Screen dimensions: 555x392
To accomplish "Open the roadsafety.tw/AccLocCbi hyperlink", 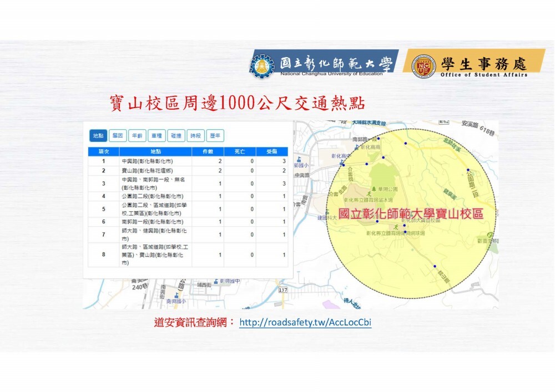I will pyautogui.click(x=305, y=322).
